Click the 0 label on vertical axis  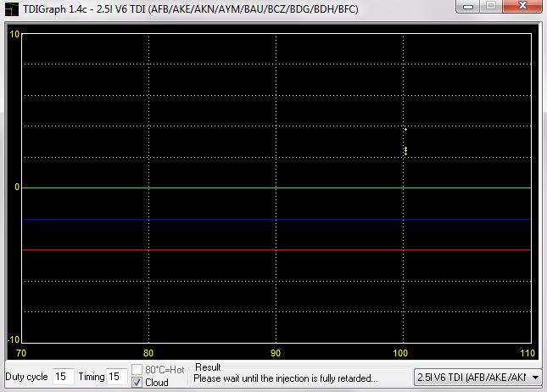pyautogui.click(x=16, y=188)
